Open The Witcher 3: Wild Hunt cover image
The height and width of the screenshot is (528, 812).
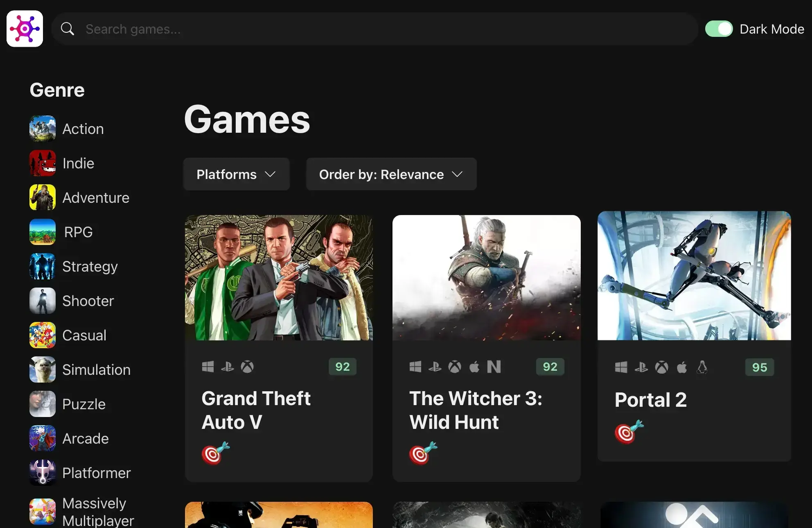point(486,278)
